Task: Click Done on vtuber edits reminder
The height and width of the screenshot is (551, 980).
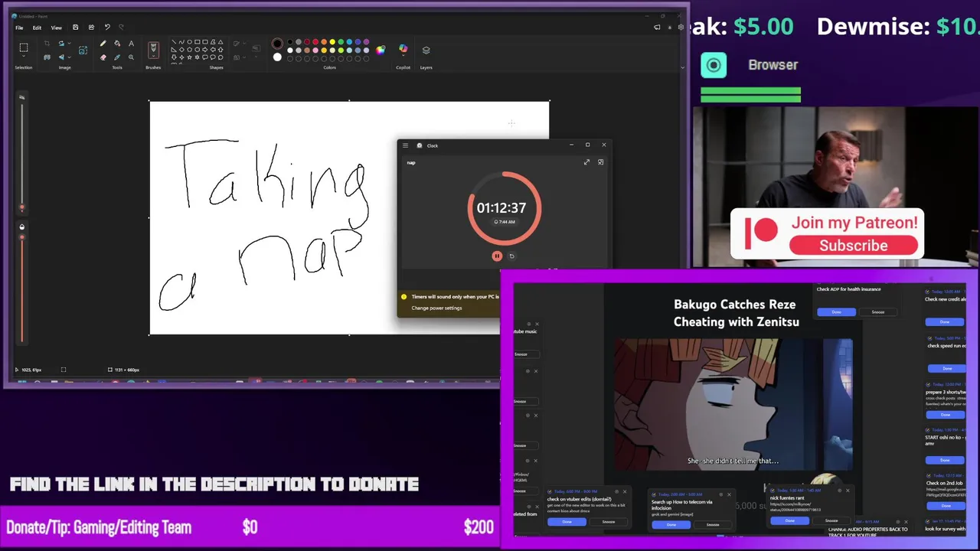Action: coord(567,522)
